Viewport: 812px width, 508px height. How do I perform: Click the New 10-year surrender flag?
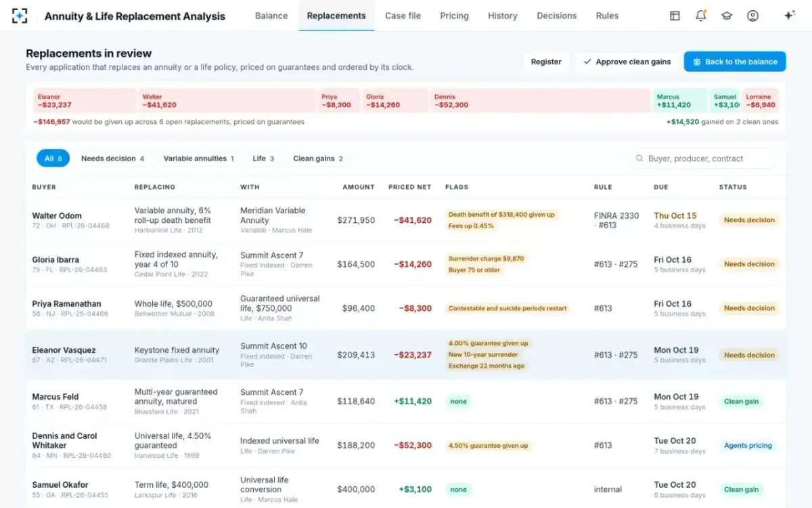[482, 355]
